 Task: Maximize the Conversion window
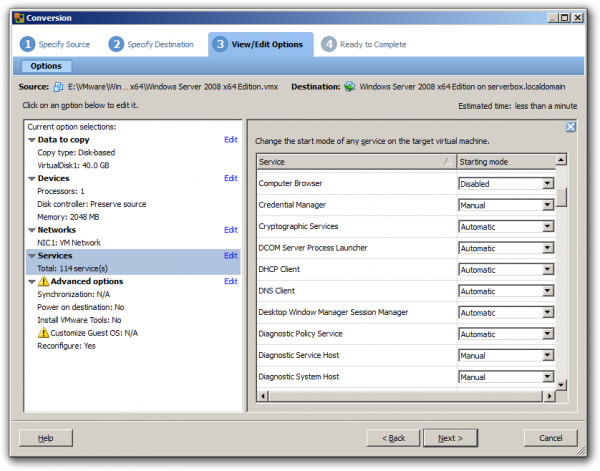tap(565, 18)
